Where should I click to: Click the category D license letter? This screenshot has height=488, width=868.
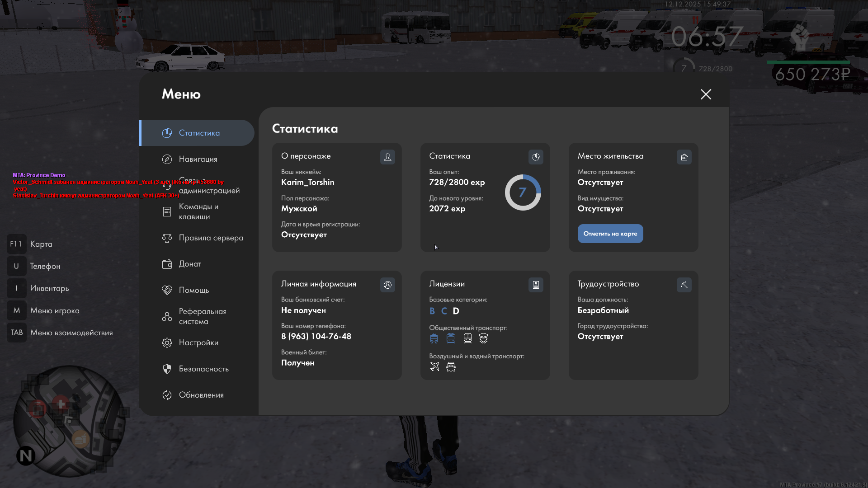click(456, 311)
